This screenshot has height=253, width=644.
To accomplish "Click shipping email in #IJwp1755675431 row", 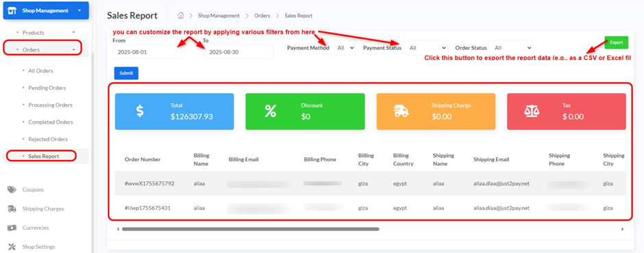I will point(501,208).
